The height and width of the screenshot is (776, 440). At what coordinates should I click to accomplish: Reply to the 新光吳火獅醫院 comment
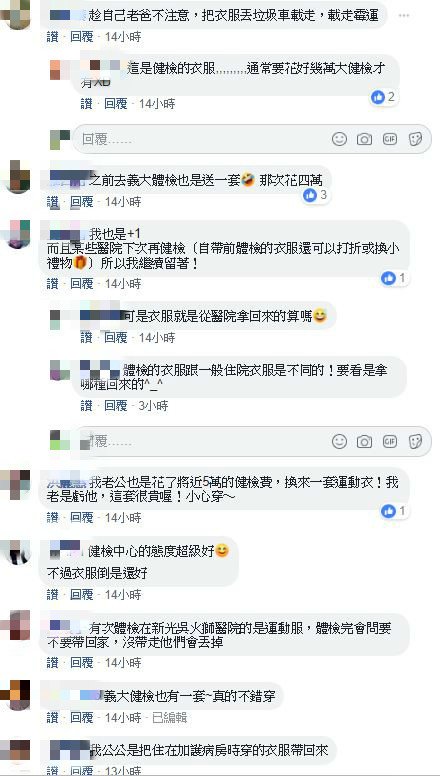click(x=82, y=662)
